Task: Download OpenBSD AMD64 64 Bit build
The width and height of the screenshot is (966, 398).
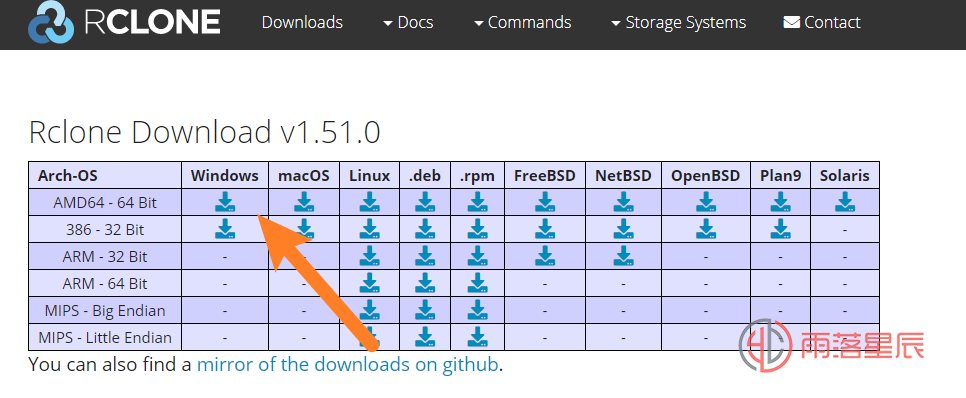Action: 706,202
